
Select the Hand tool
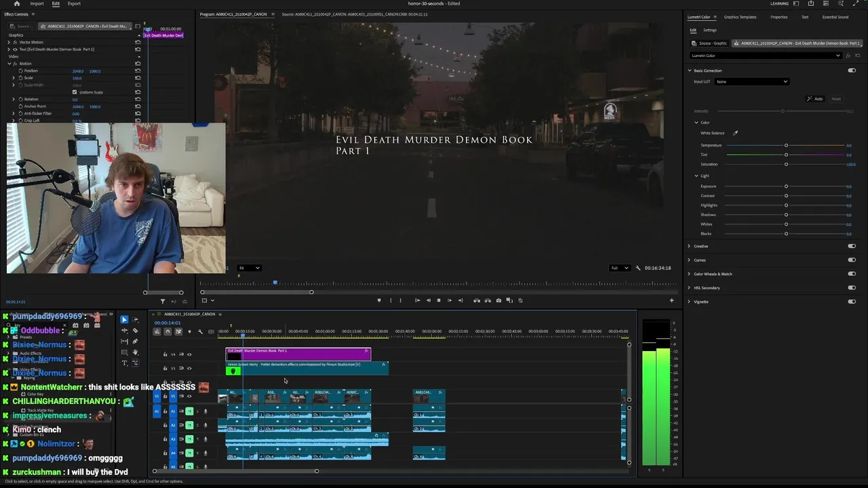[135, 352]
